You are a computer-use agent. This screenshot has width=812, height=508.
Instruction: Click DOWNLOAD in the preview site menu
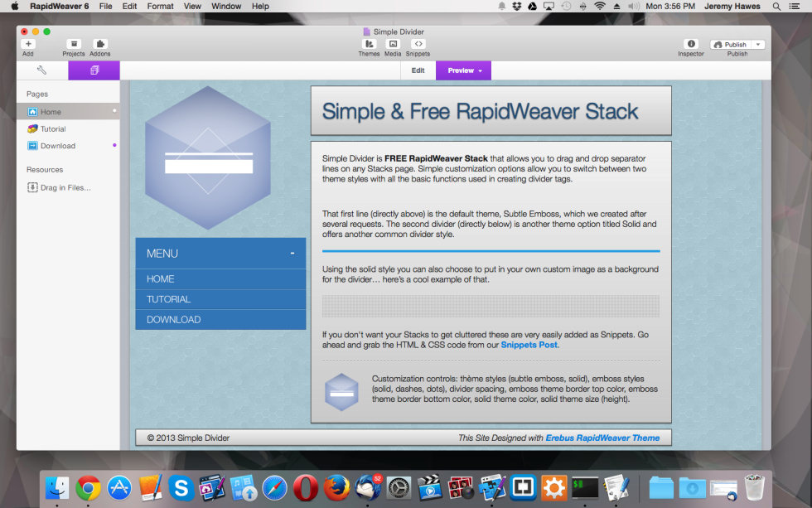click(x=220, y=320)
